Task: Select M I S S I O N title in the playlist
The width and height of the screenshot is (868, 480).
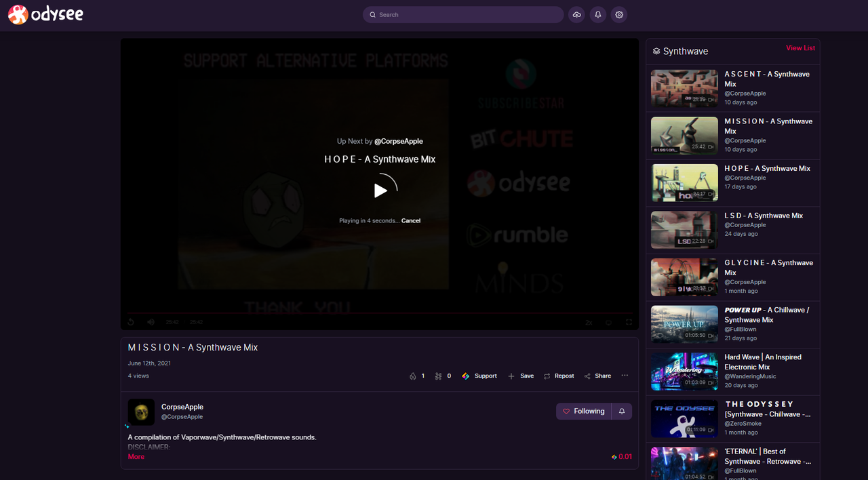Action: [768, 126]
